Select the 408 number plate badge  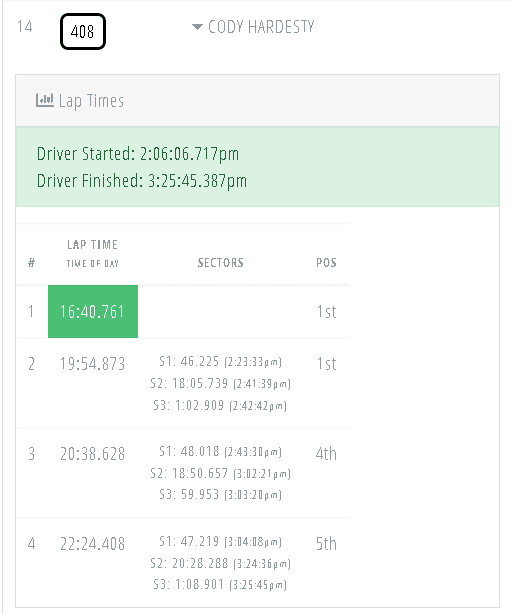point(83,31)
